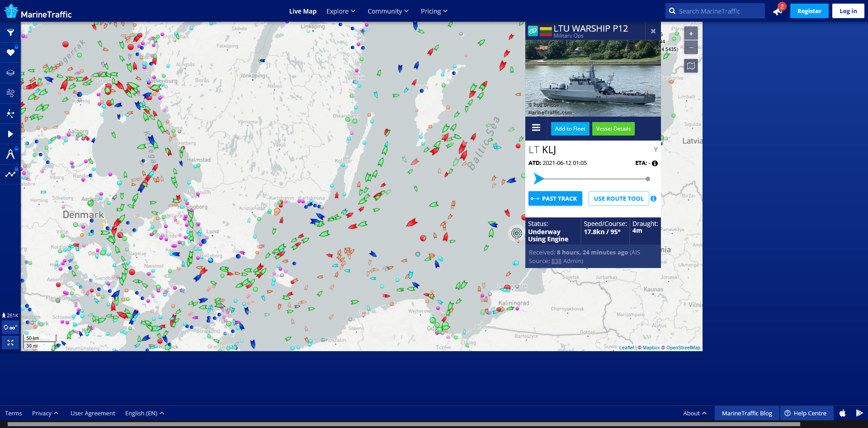This screenshot has width=868, height=428.
Task: Click the voyage progress arrow marker
Action: tap(538, 179)
